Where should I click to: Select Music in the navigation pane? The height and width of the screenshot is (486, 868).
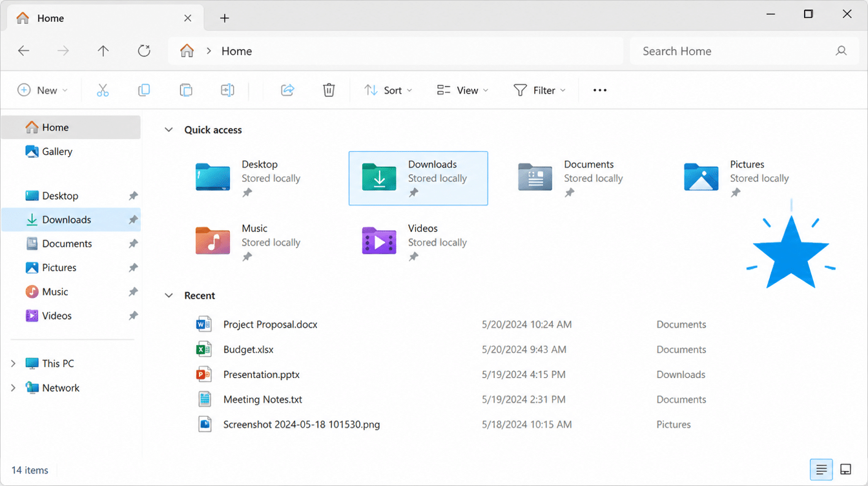pyautogui.click(x=71, y=291)
